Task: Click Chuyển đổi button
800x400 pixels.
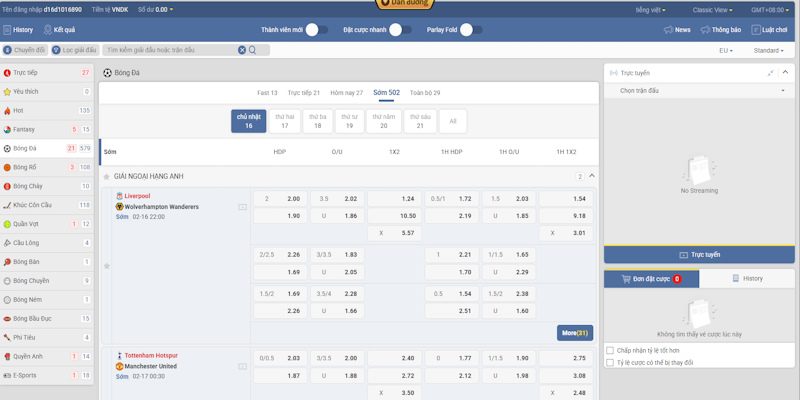Action: click(24, 50)
